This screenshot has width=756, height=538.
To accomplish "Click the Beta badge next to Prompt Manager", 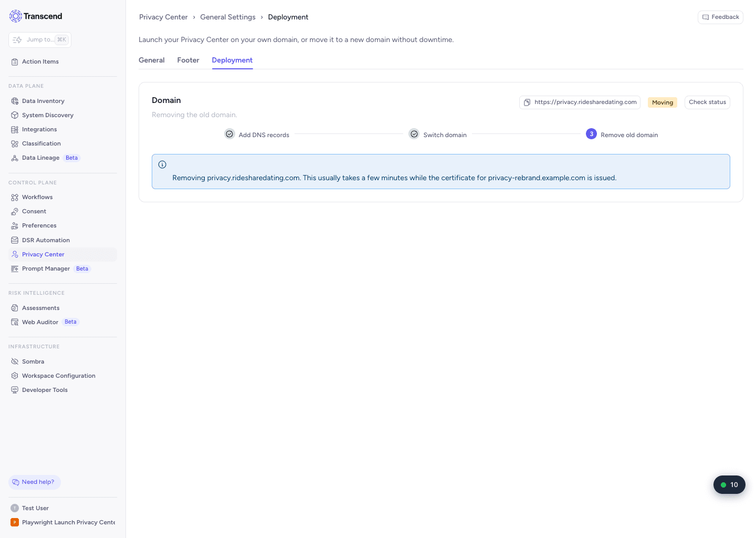I will tap(82, 268).
